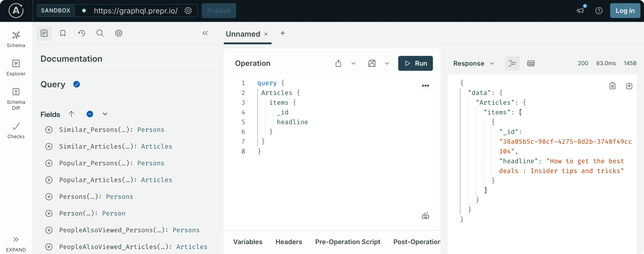Run the GraphQL query
The image size is (644, 254).
point(415,63)
